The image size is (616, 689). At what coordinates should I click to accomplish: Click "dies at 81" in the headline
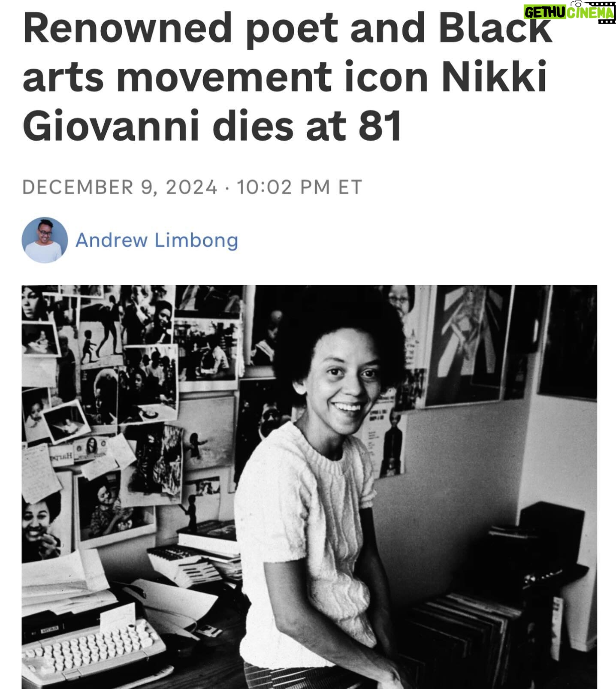307,126
